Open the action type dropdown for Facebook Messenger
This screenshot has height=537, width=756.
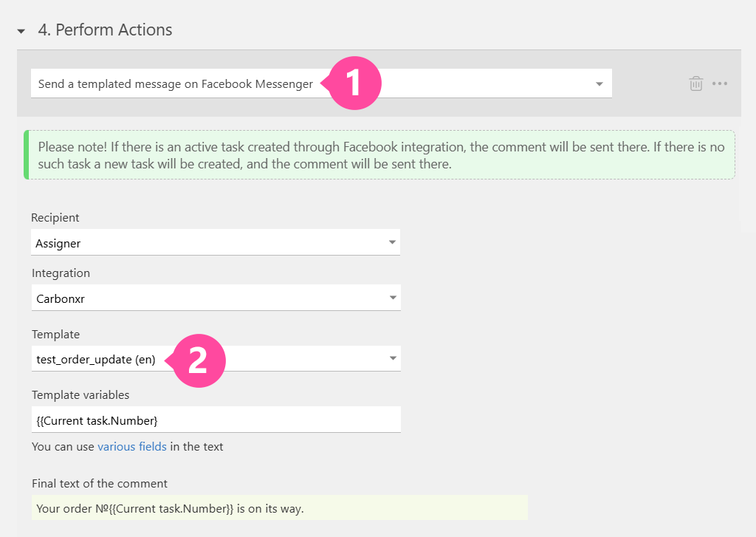(321, 83)
